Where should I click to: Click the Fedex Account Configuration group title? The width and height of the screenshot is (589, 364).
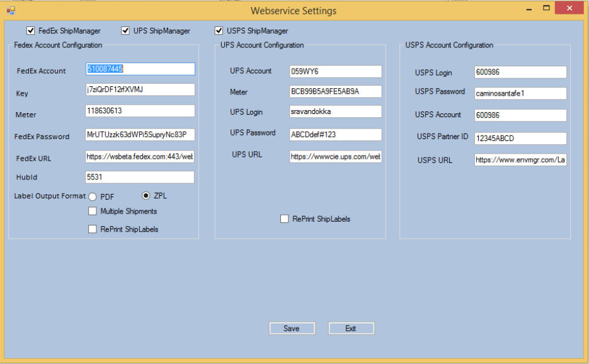[58, 45]
